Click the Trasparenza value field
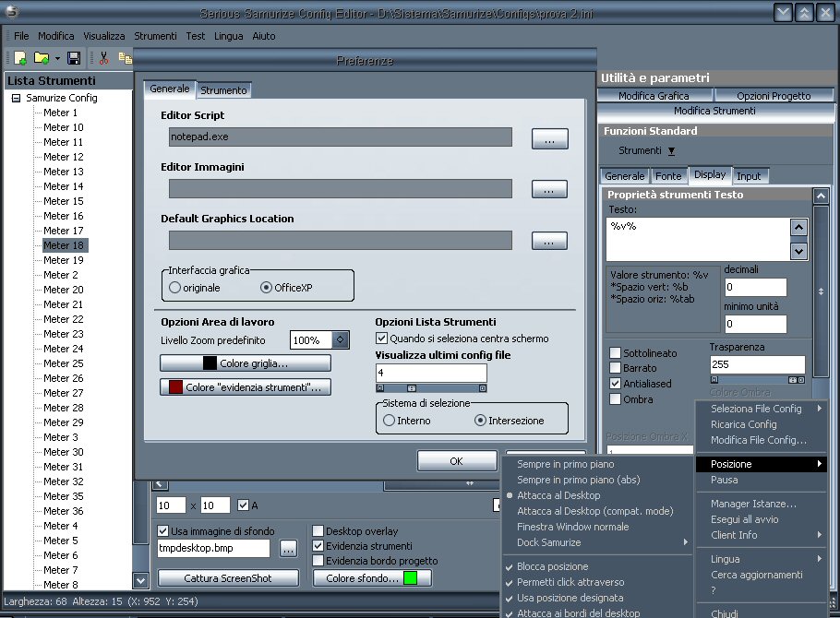840x618 pixels. (758, 364)
